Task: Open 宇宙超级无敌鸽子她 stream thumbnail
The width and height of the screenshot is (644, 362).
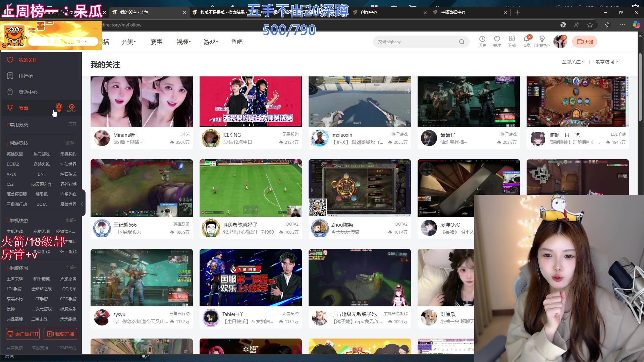Action: click(360, 278)
